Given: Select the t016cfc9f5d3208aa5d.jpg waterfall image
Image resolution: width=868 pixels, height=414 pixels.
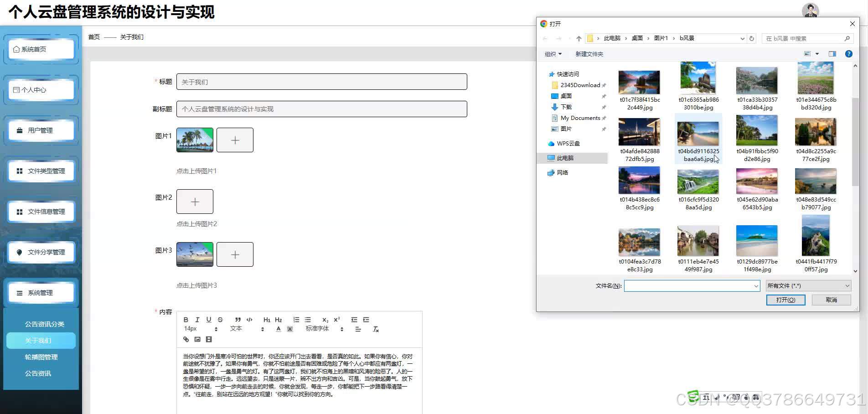Looking at the screenshot, I should pos(698,189).
